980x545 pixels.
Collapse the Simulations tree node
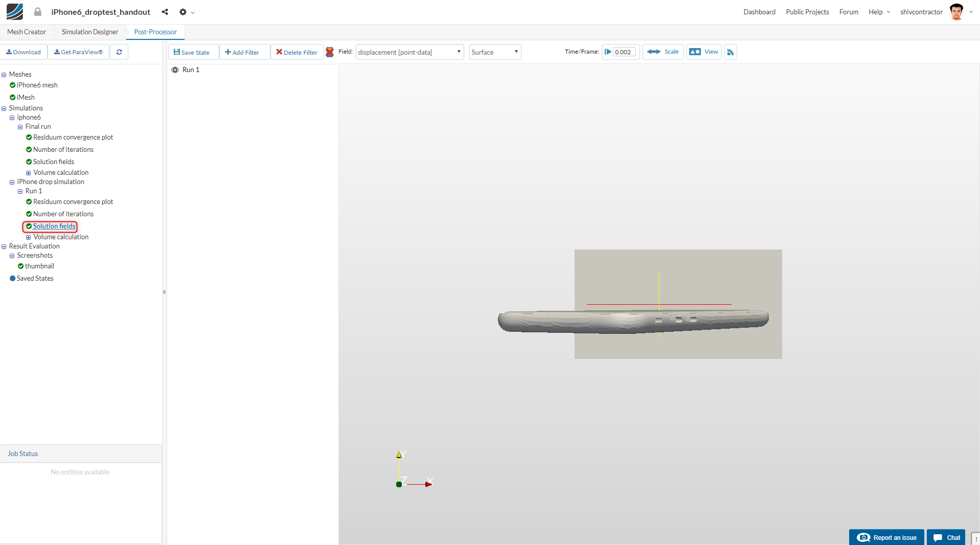[4, 108]
